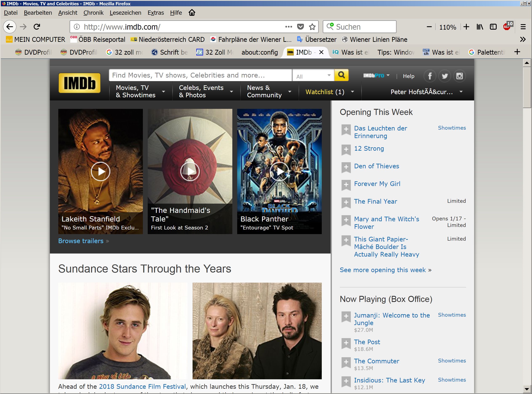Expand the Watchlist dropdown arrow
Image resolution: width=532 pixels, height=394 pixels.
point(352,92)
